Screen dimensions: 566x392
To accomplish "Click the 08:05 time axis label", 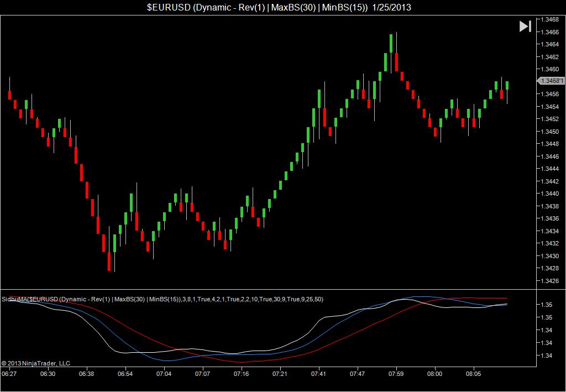I will pos(473,374).
